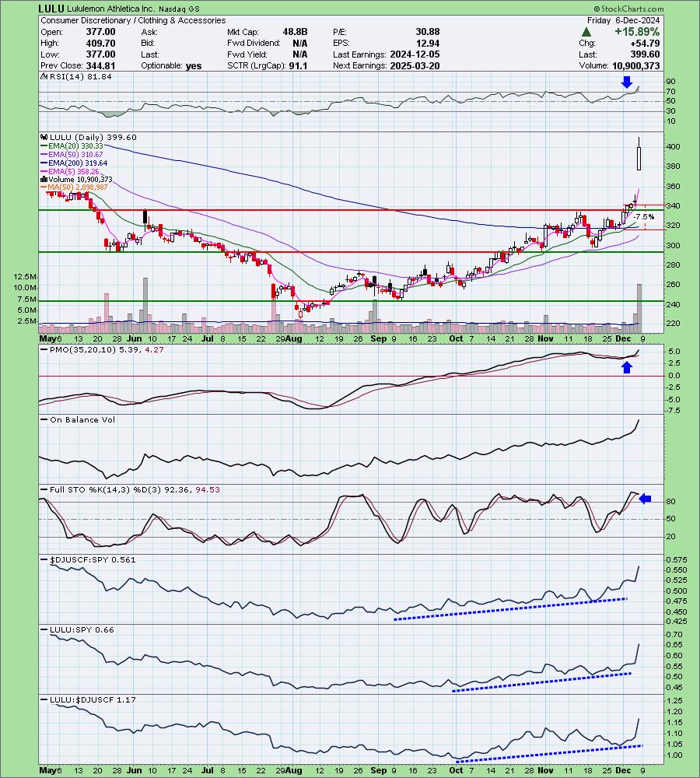
Task: Click the latest tall white candlestick near 400
Action: pos(639,154)
